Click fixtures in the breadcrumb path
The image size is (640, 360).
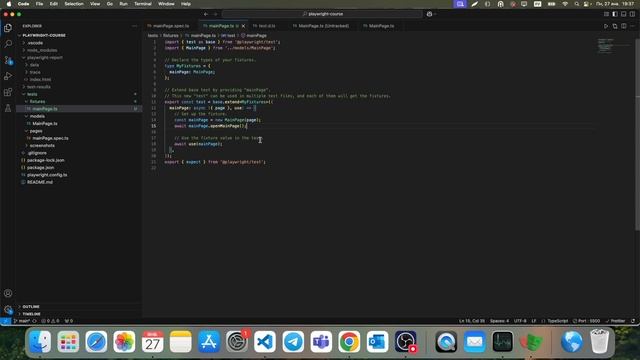tap(171, 36)
